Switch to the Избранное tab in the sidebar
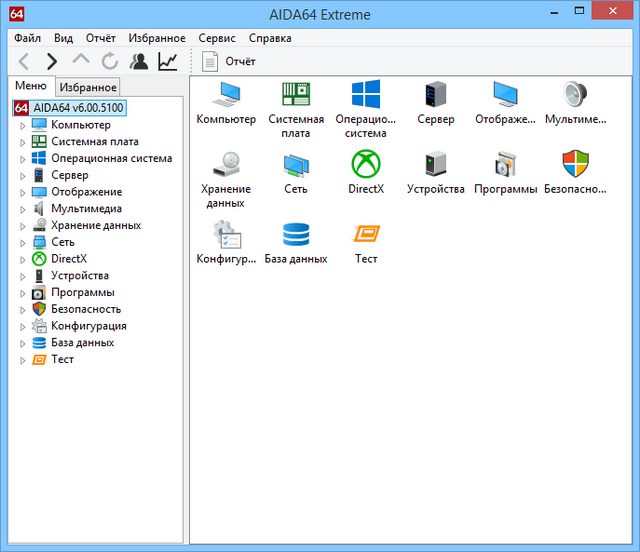640x552 pixels. (x=88, y=87)
